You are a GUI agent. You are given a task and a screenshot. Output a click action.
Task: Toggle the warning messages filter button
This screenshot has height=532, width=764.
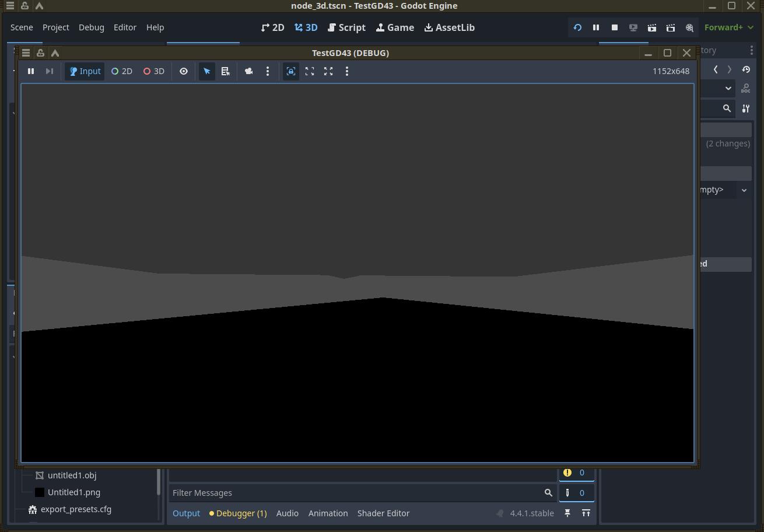(x=576, y=473)
